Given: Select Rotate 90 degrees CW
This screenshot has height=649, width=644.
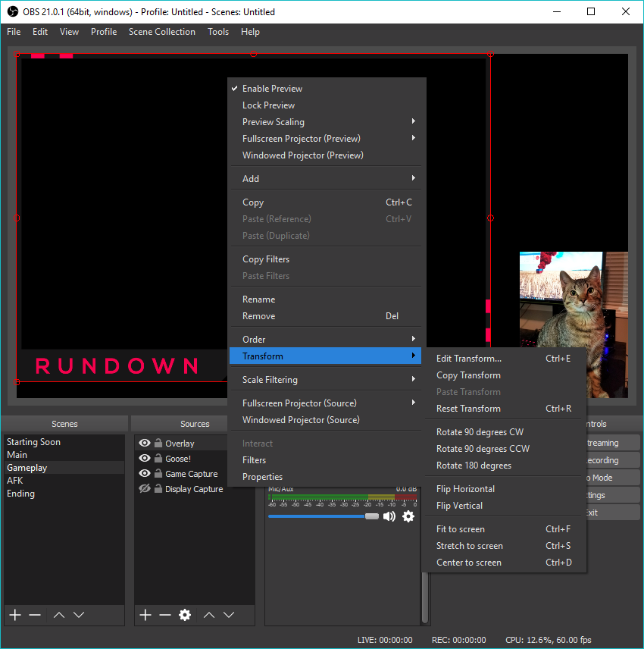Looking at the screenshot, I should [504, 432].
